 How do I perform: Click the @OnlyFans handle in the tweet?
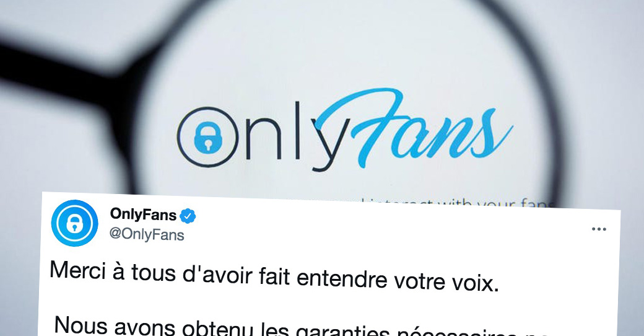(x=147, y=234)
